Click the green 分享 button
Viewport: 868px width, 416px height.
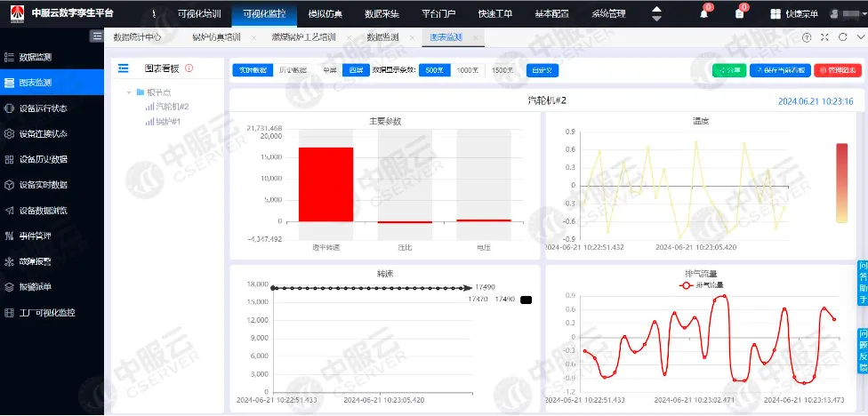(x=729, y=70)
